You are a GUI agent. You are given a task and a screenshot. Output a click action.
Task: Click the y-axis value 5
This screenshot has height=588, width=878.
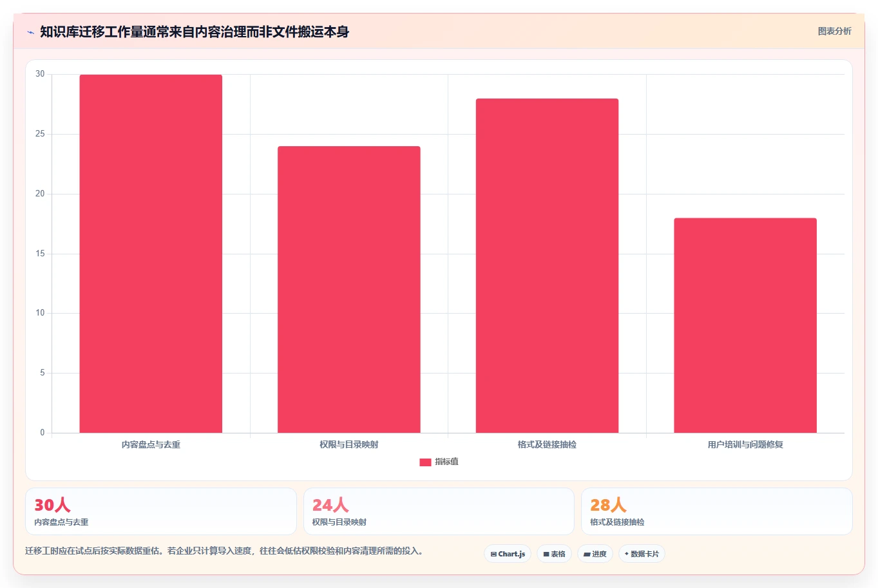click(43, 373)
